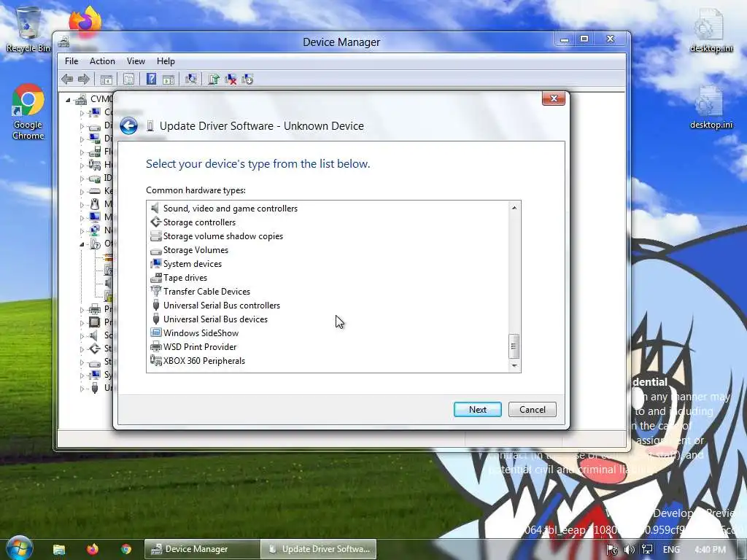Viewport: 747px width, 560px height.
Task: Expand the Keyboards node arrow in device tree
Action: tap(82, 192)
